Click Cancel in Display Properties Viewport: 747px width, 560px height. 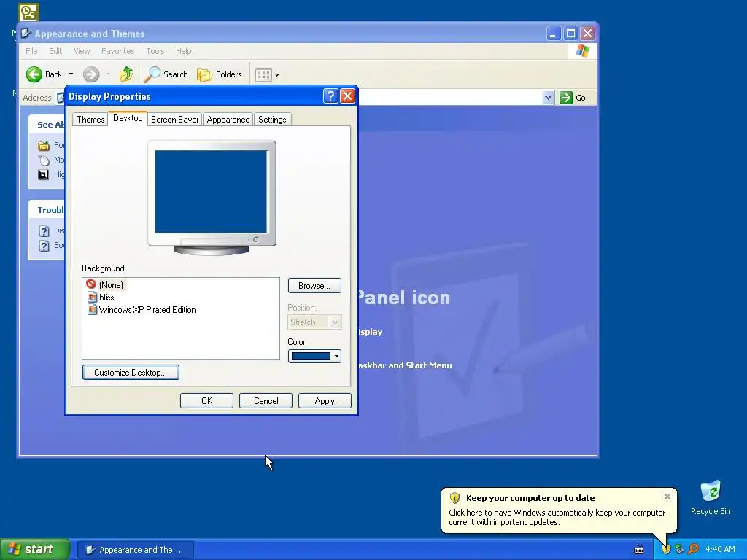[266, 401]
